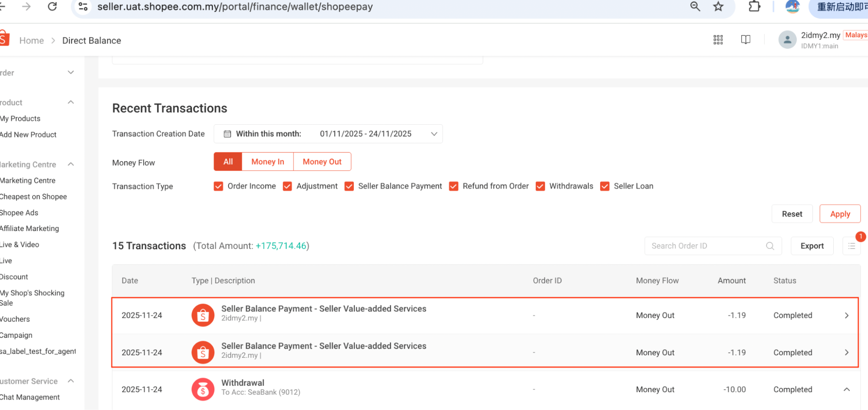Screen dimensions: 868x410
Task: Open the Transaction Creation Date dropdown
Action: tap(328, 134)
